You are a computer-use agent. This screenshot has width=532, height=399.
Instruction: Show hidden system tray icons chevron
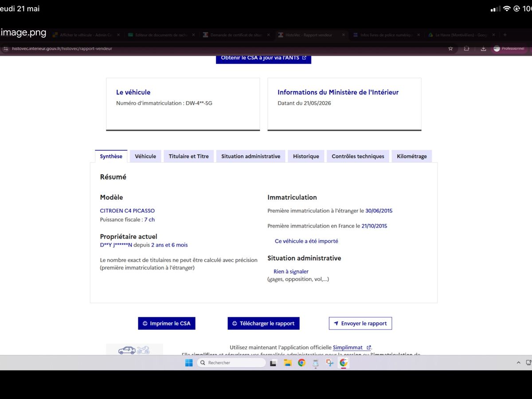point(519,363)
